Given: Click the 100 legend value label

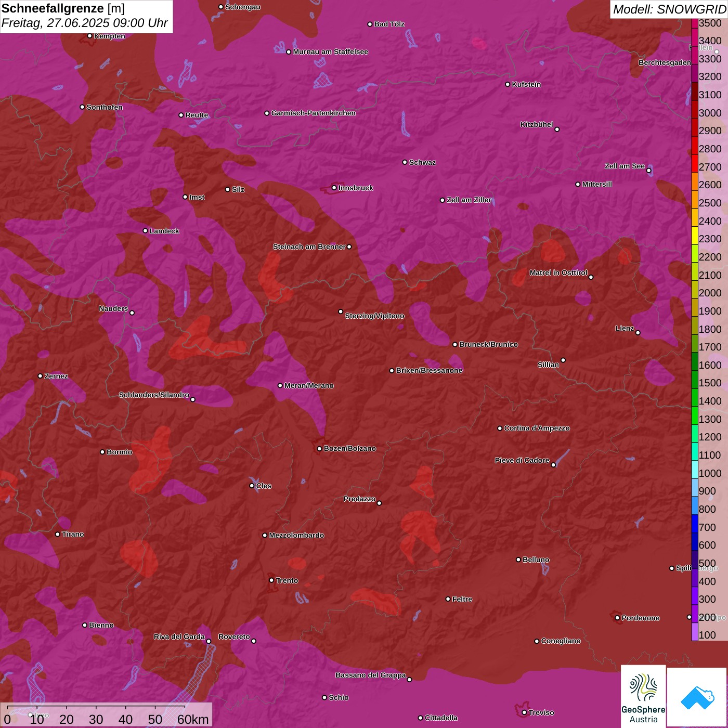Looking at the screenshot, I should (708, 635).
